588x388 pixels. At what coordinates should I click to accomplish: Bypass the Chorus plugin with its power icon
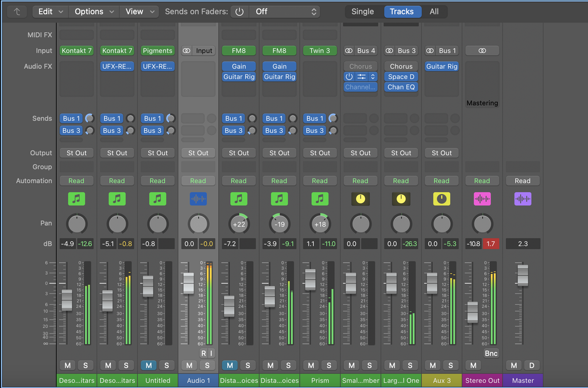coord(349,76)
